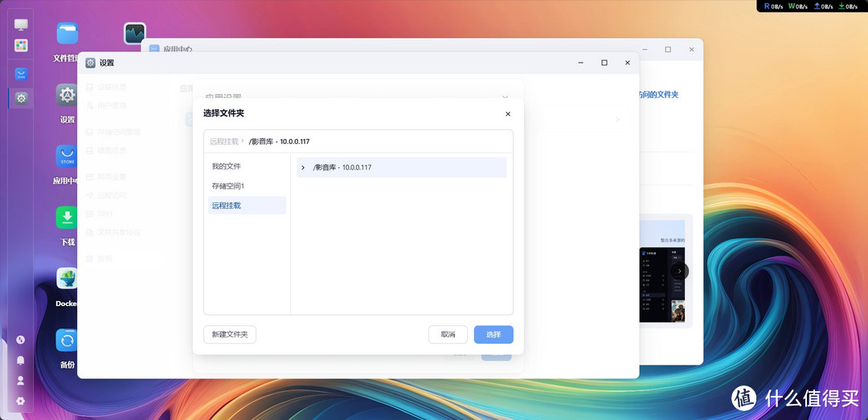Click the next arrow on 应用中心 carousel
The height and width of the screenshot is (420, 868).
680,271
